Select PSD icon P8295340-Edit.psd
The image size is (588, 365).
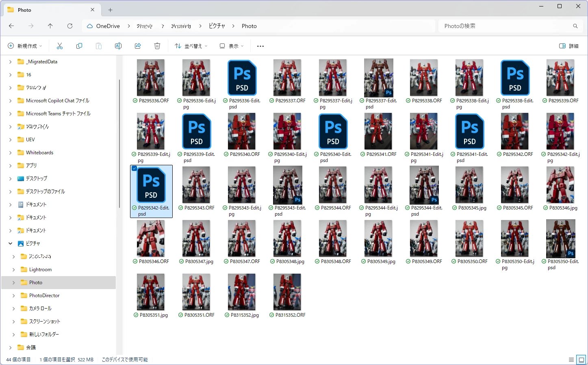(333, 131)
